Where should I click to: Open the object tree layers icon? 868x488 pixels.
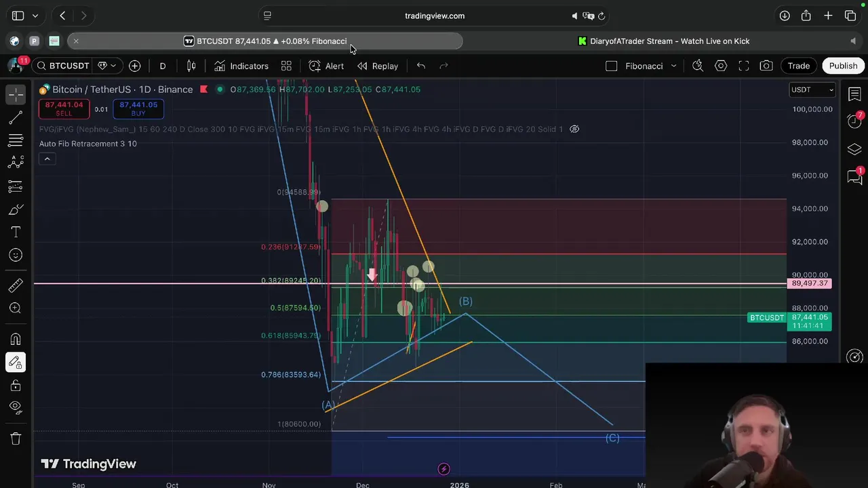click(854, 149)
